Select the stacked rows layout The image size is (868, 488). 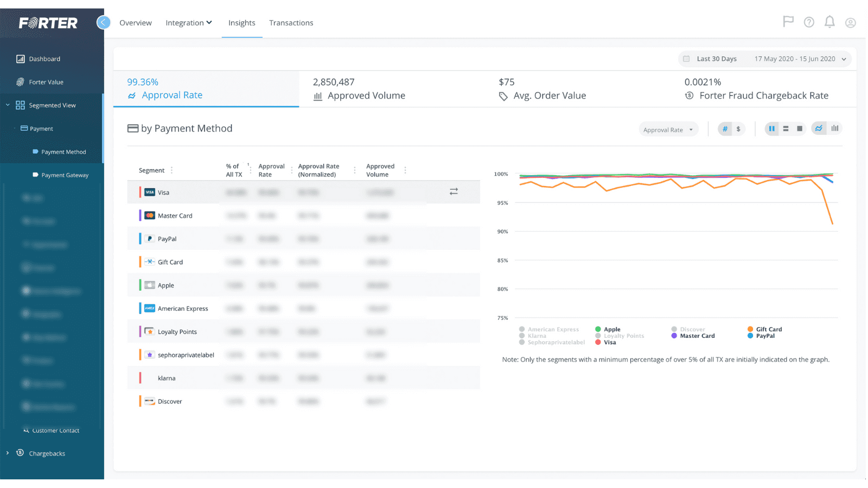(x=786, y=129)
